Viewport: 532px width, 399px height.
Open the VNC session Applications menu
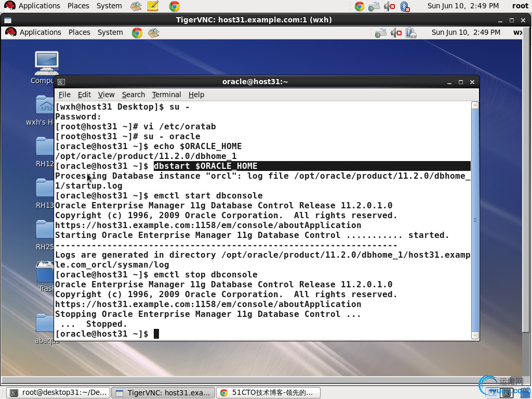(x=33, y=32)
